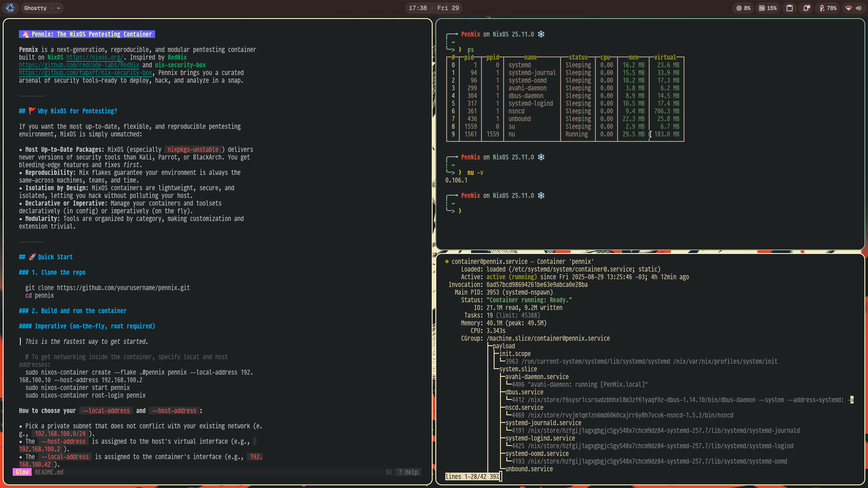The image size is (868, 488).
Task: Open the notification bell icon
Action: tap(806, 8)
